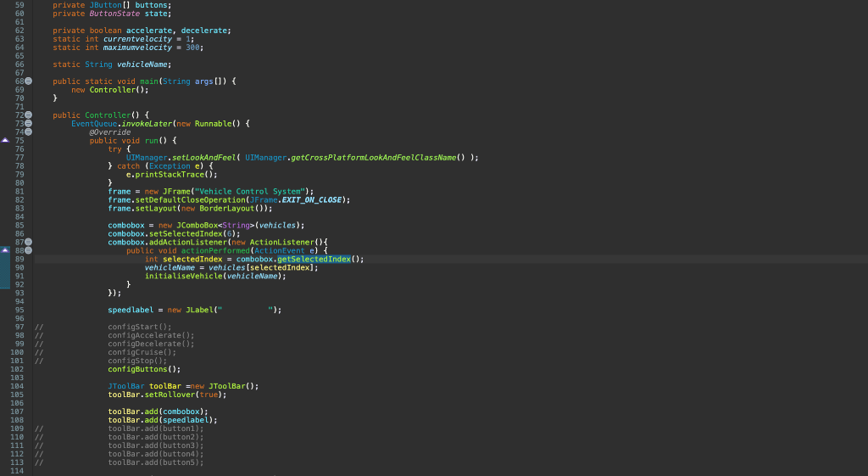Click the value 300 on line 64
868x476 pixels.
point(192,48)
